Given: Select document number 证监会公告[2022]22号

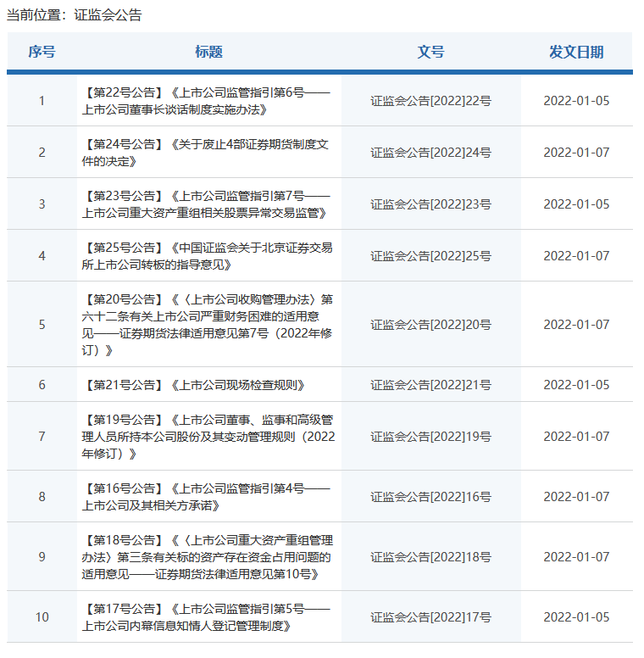Looking at the screenshot, I should (x=431, y=101).
